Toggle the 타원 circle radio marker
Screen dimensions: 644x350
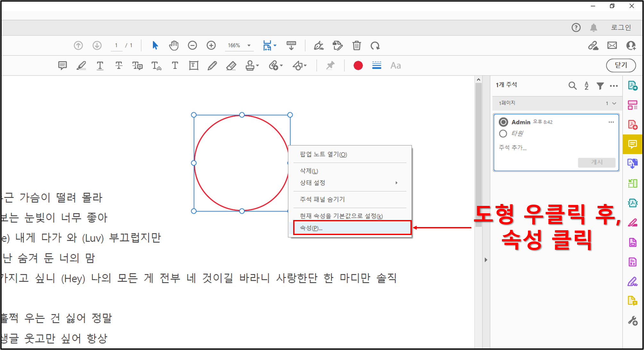click(x=503, y=134)
